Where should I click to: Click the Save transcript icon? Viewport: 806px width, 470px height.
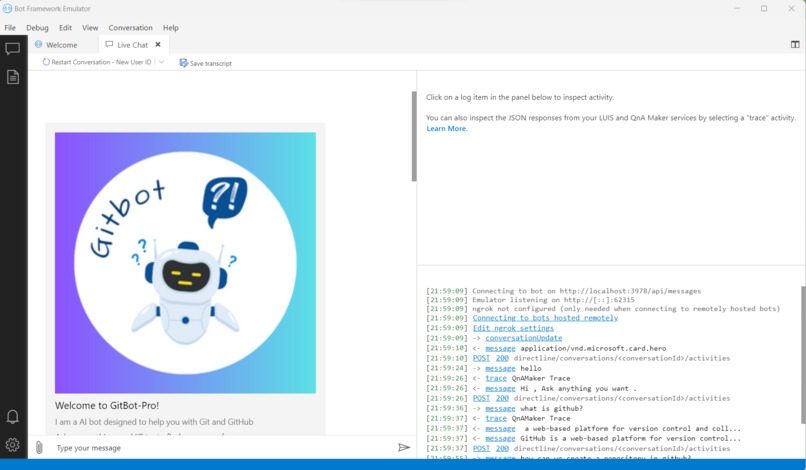[184, 63]
